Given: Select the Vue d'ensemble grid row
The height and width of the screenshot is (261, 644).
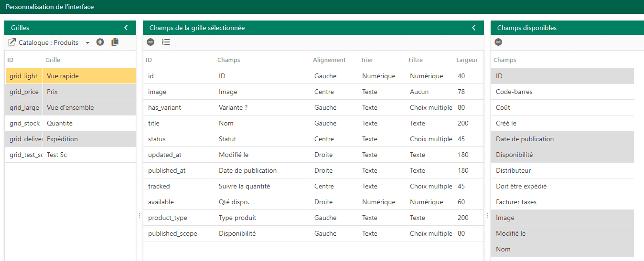Looking at the screenshot, I should pyautogui.click(x=70, y=107).
